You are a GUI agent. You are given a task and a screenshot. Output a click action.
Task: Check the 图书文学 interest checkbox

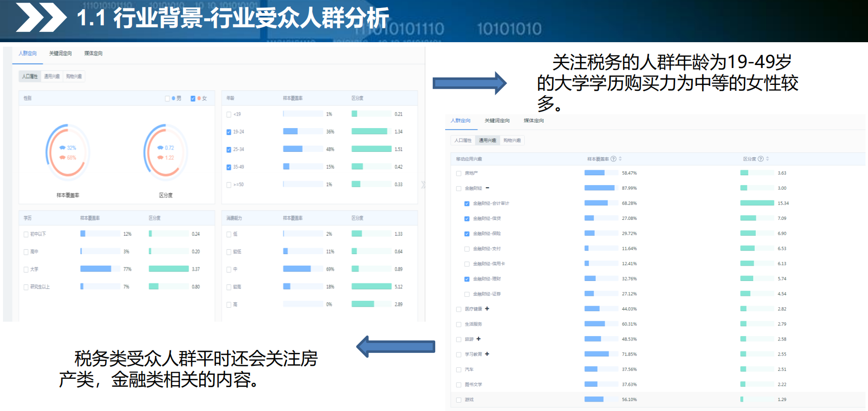(459, 385)
